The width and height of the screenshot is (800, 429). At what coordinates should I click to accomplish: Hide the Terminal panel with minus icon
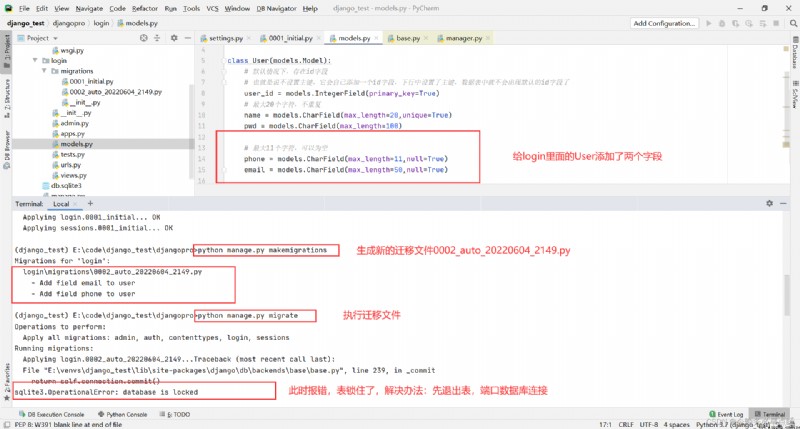(783, 203)
